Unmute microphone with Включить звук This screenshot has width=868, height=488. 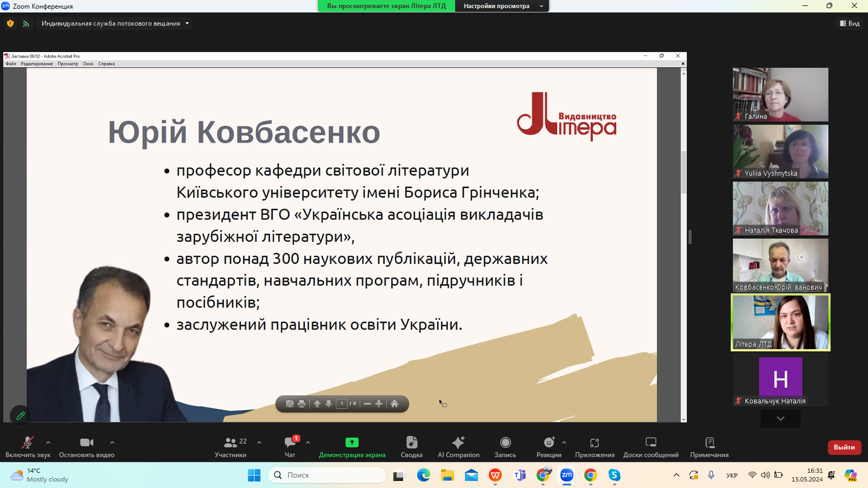point(28,447)
